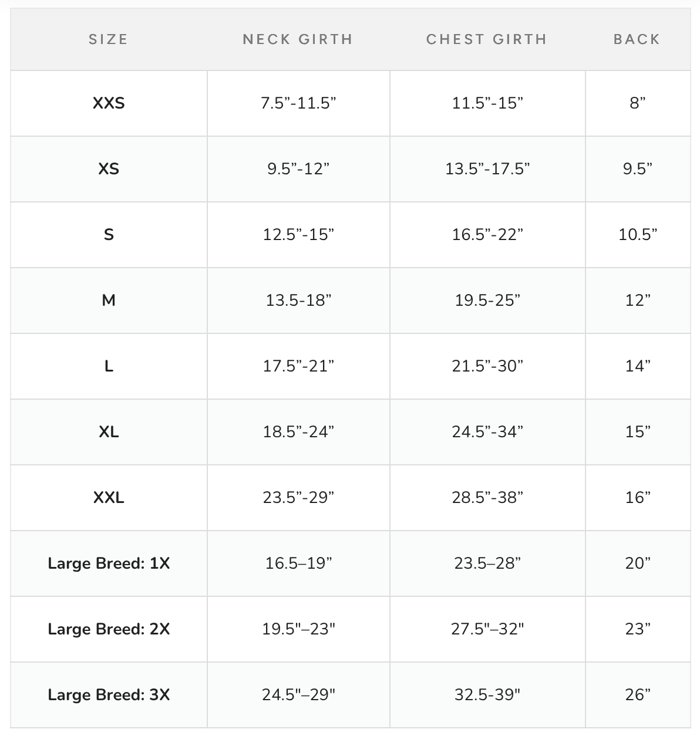This screenshot has height=736, width=700.
Task: Select the Large Breed: 2X label
Action: [x=109, y=629]
